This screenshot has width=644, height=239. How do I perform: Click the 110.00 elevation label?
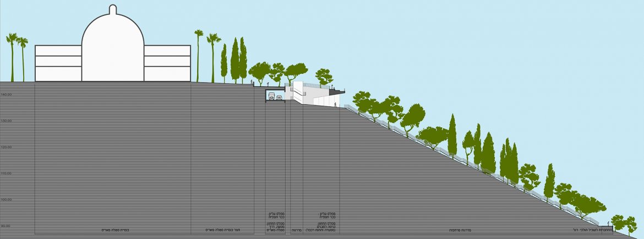(7, 173)
